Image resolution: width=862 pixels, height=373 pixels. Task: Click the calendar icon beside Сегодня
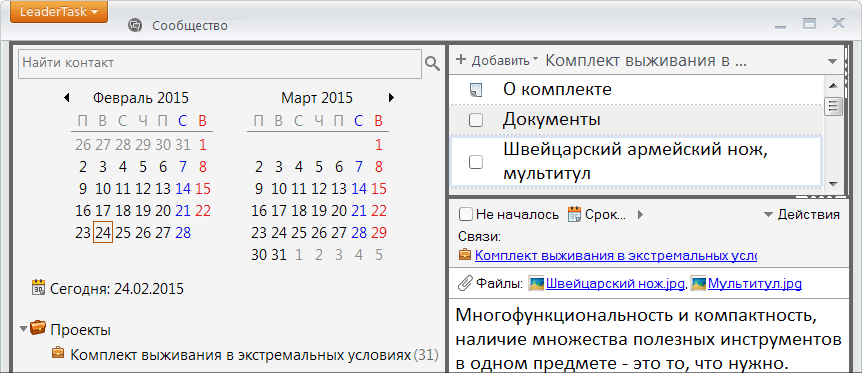click(39, 288)
